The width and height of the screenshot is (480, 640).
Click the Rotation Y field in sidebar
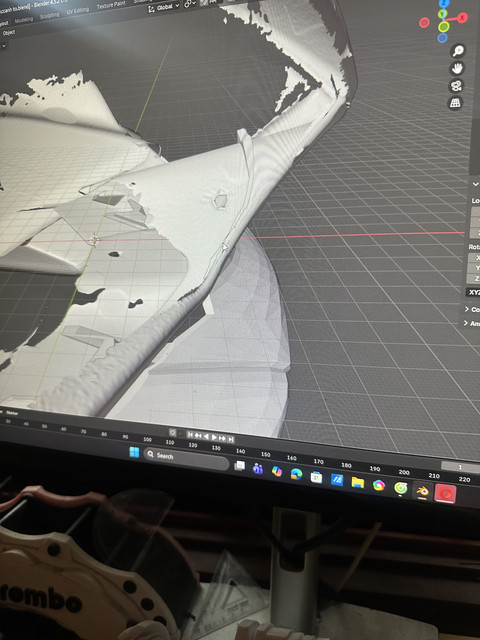(x=473, y=268)
